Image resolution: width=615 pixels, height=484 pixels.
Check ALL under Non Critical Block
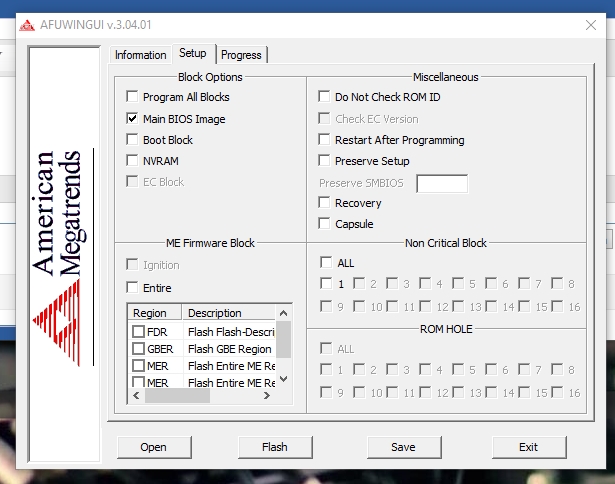click(x=326, y=262)
